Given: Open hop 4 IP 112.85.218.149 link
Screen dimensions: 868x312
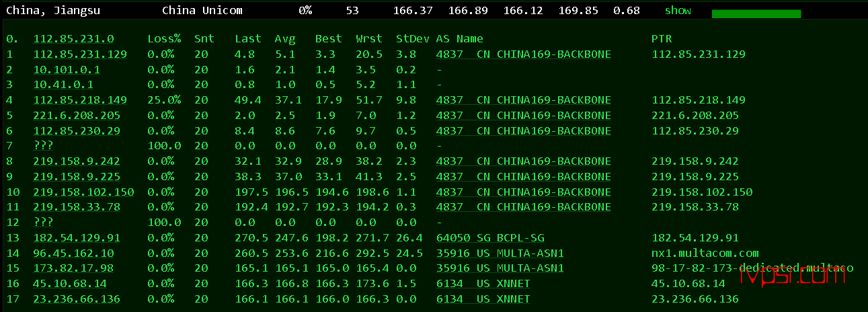Looking at the screenshot, I should point(80,100).
